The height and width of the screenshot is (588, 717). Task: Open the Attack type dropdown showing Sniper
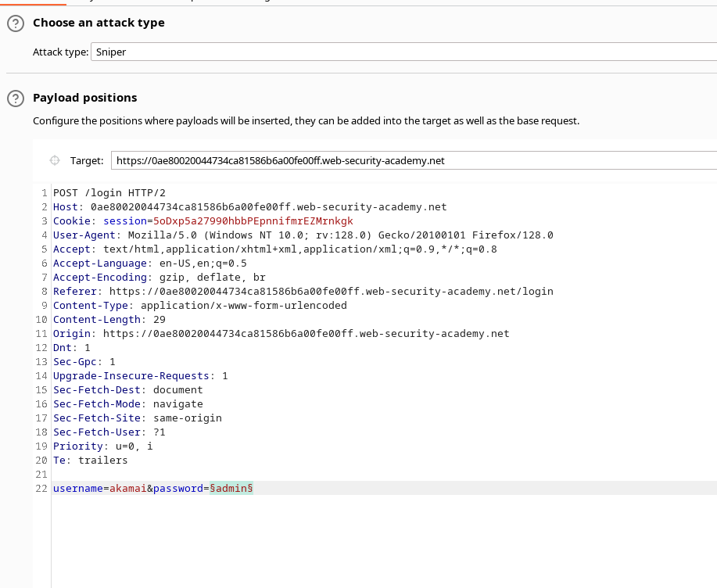point(403,52)
